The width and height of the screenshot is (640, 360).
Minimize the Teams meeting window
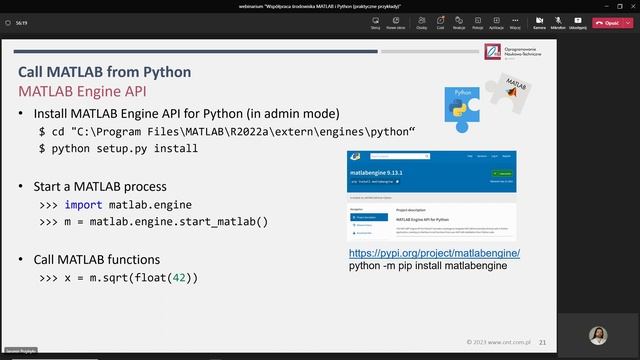(x=606, y=6)
